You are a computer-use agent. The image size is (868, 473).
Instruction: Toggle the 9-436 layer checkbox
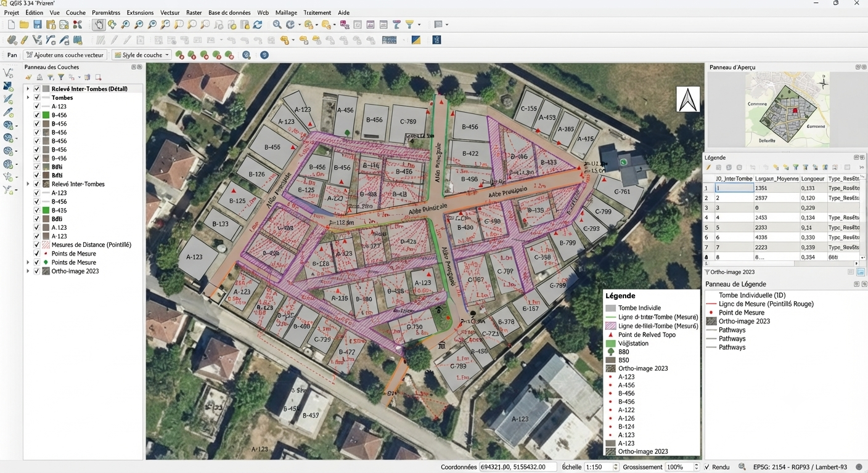(x=37, y=158)
